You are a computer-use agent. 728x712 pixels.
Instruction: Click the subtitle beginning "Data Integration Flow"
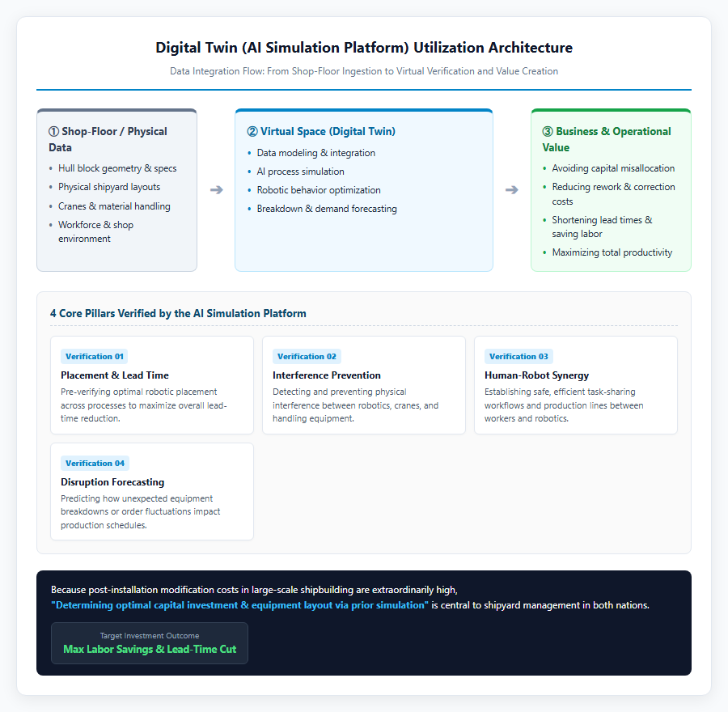point(364,71)
